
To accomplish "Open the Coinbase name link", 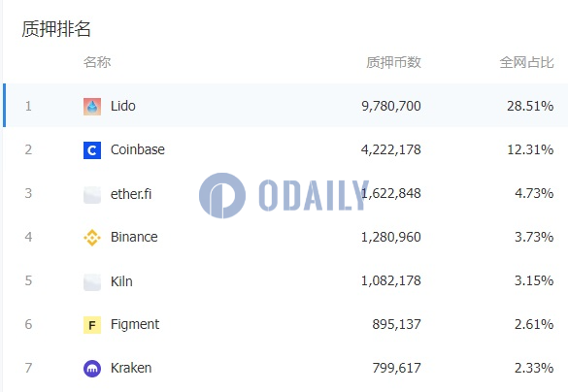I will coord(138,149).
